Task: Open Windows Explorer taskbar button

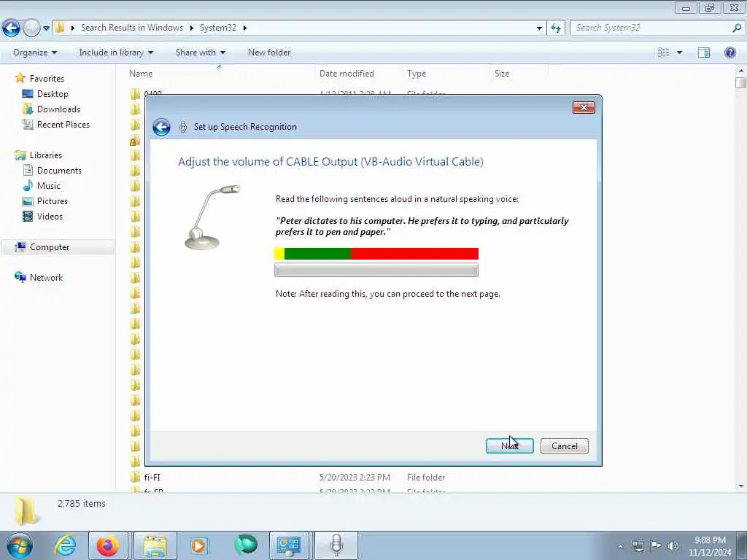Action: tap(155, 545)
